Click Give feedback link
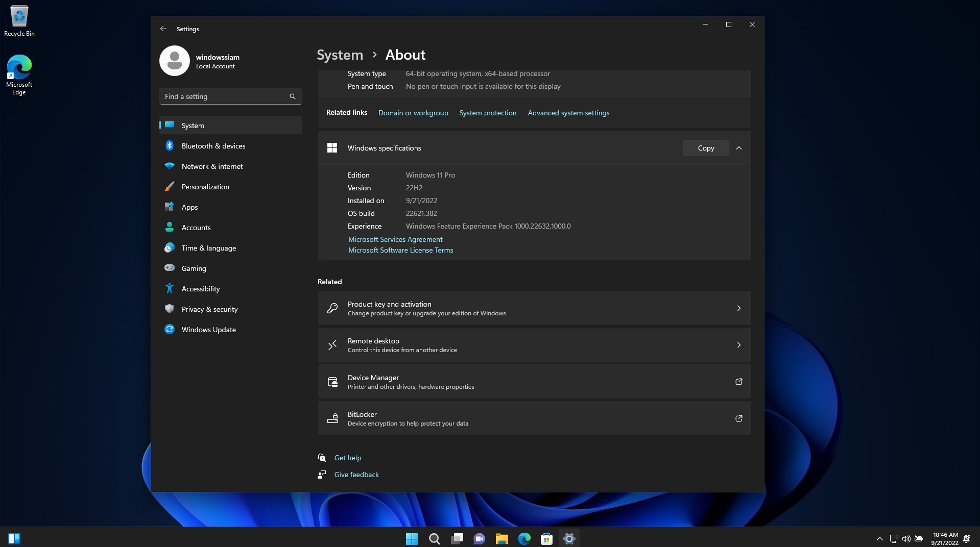980x547 pixels. pyautogui.click(x=356, y=475)
